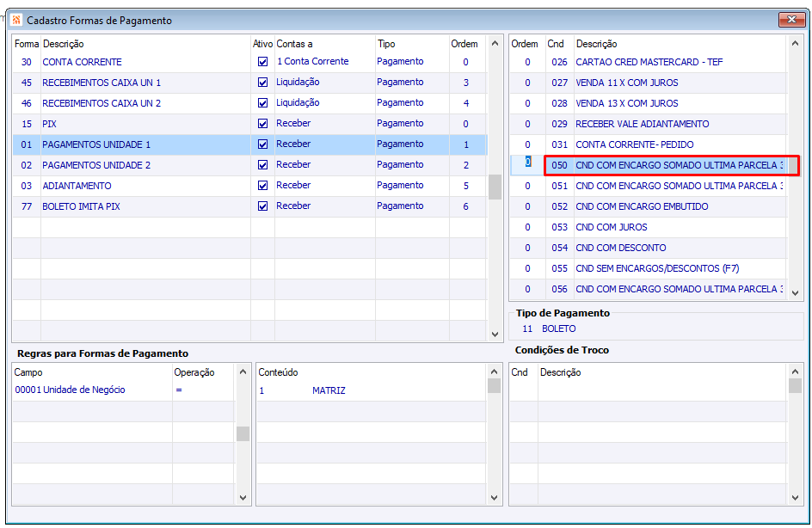This screenshot has height=528, width=812.
Task: Click the application icon in the title bar
Action: pyautogui.click(x=16, y=20)
